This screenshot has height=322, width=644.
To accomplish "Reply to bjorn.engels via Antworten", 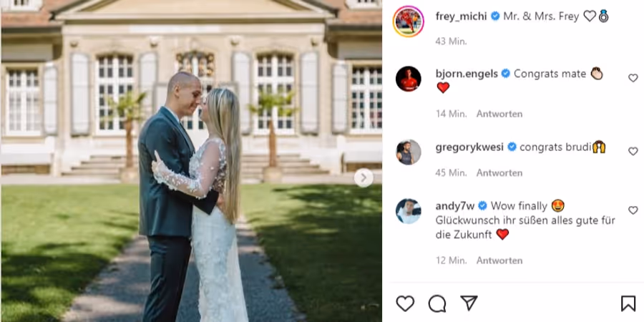I will pos(499,114).
